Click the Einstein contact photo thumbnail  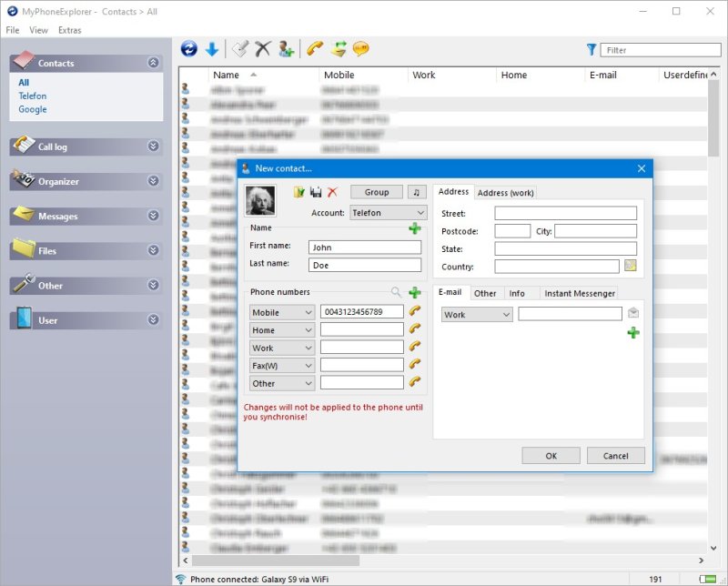click(260, 200)
